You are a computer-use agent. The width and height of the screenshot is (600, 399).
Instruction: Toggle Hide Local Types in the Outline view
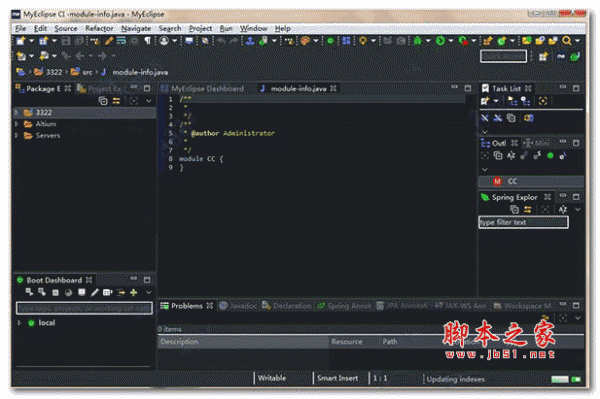tap(563, 155)
